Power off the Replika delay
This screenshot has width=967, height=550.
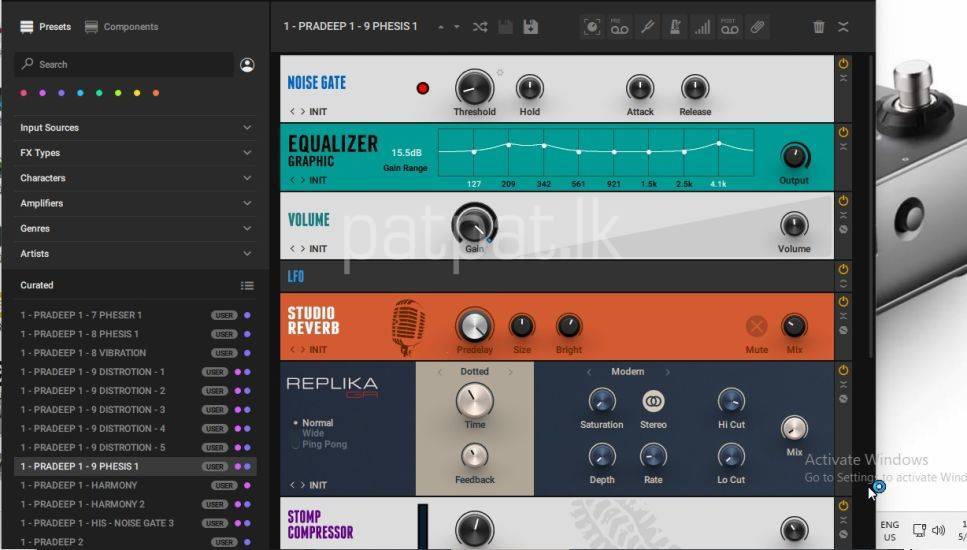coord(843,370)
